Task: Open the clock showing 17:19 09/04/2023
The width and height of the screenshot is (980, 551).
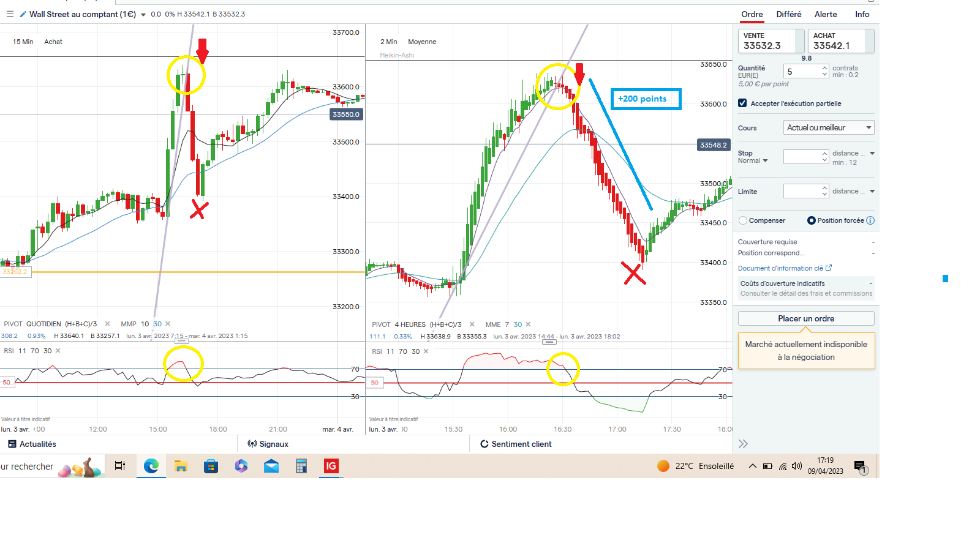Action: coord(825,466)
